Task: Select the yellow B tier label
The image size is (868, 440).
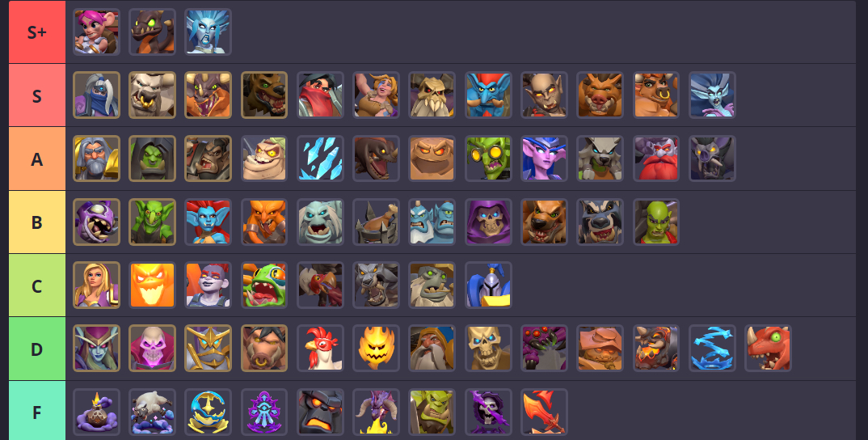Action: [37, 222]
